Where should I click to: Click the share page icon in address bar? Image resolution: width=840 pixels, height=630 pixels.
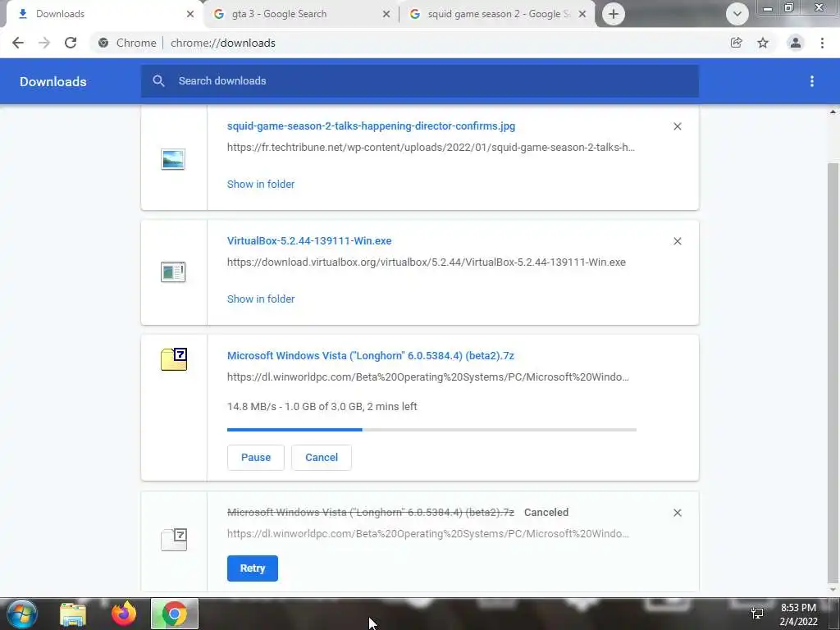coord(736,43)
